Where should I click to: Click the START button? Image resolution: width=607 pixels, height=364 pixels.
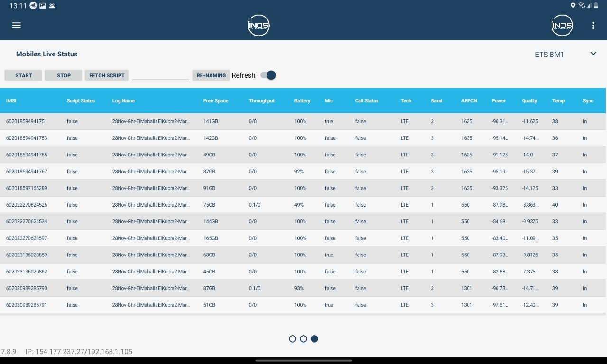point(23,75)
